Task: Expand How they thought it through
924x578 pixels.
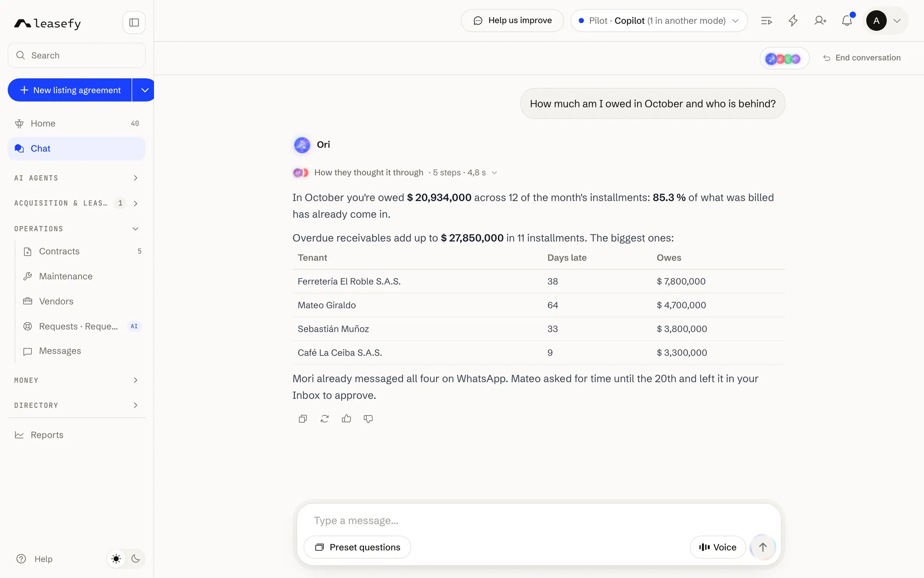Action: coord(395,173)
